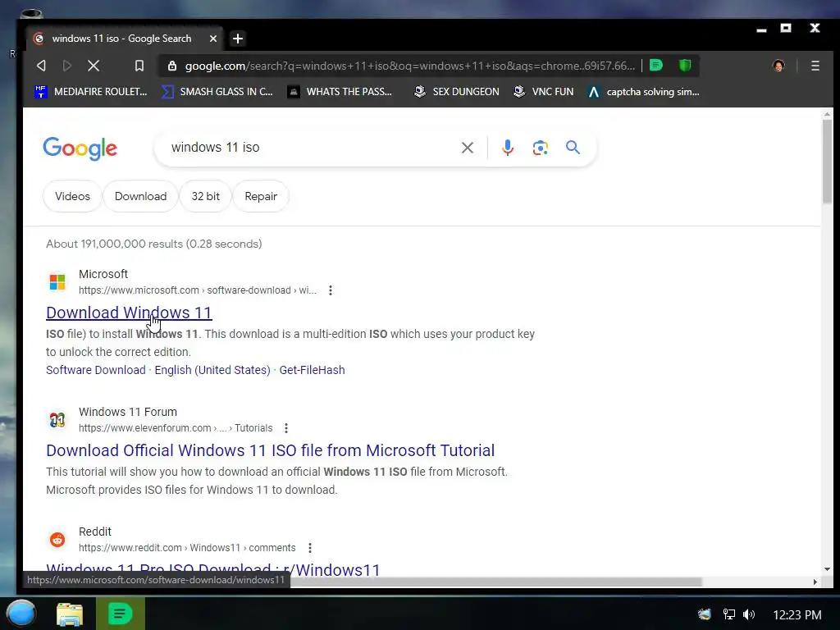Click the microsoft.com breadcrumb URL text

(x=197, y=290)
